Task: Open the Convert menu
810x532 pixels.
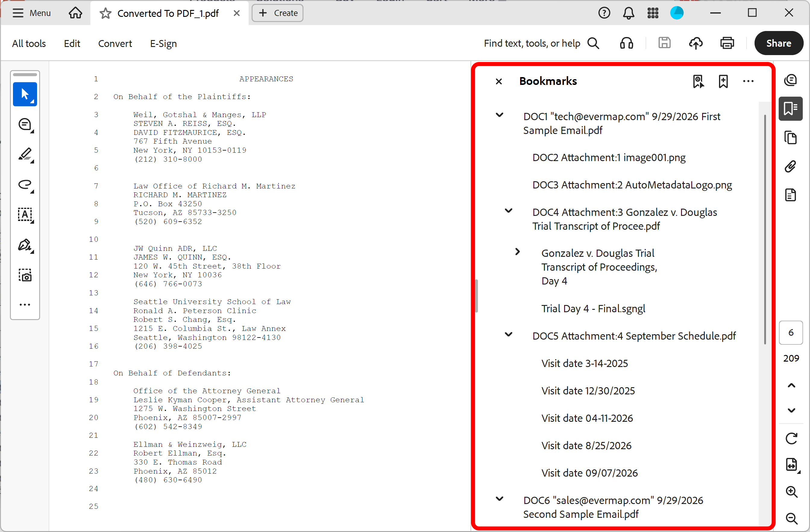Action: [x=115, y=44]
